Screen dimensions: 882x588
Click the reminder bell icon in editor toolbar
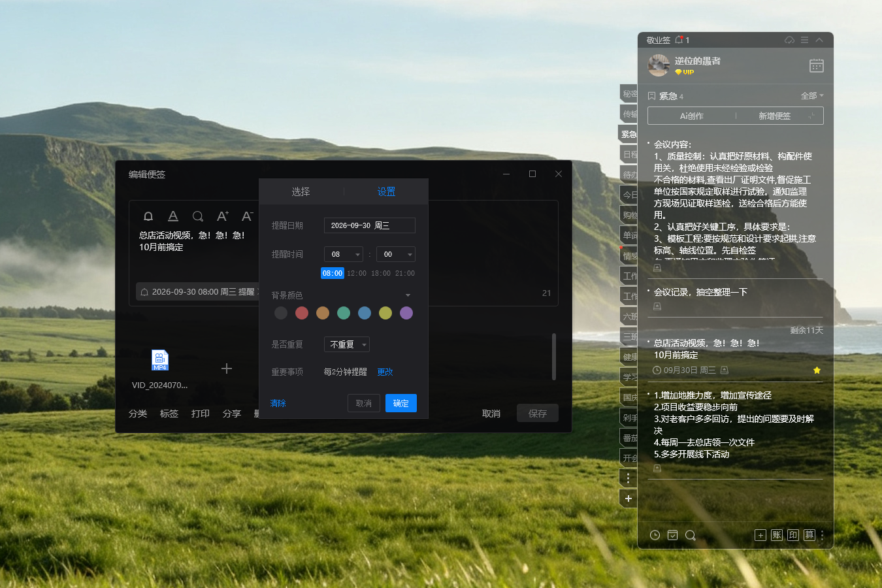tap(148, 216)
